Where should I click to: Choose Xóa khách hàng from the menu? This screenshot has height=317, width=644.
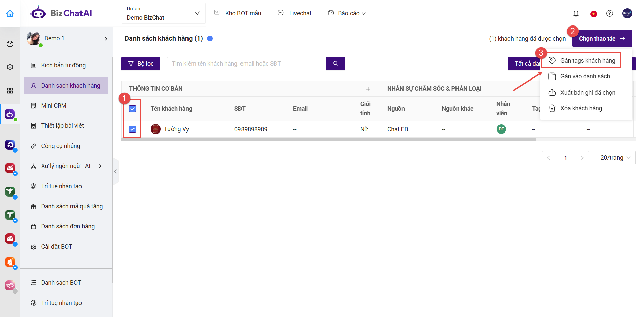tap(581, 108)
